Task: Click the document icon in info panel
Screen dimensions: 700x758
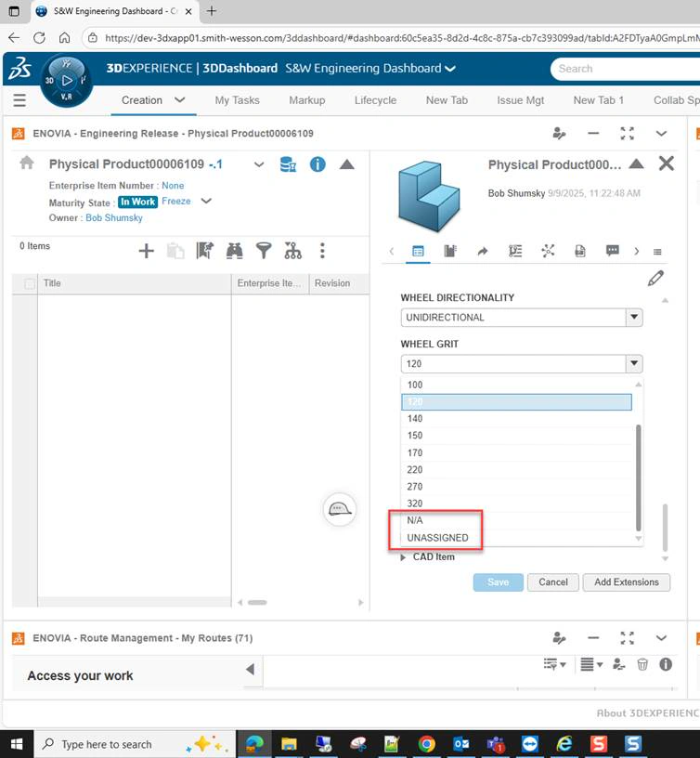Action: coord(579,251)
